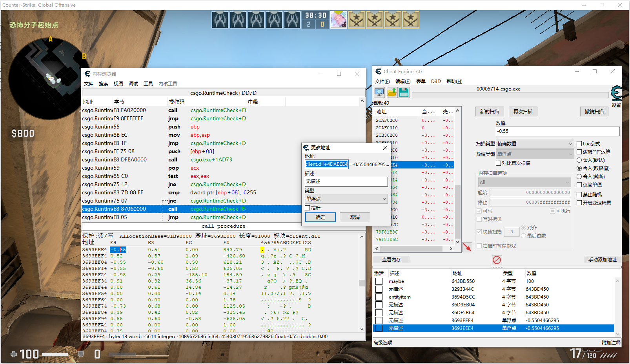
Task: Open the File menu in Memory Viewer
Action: coord(89,84)
